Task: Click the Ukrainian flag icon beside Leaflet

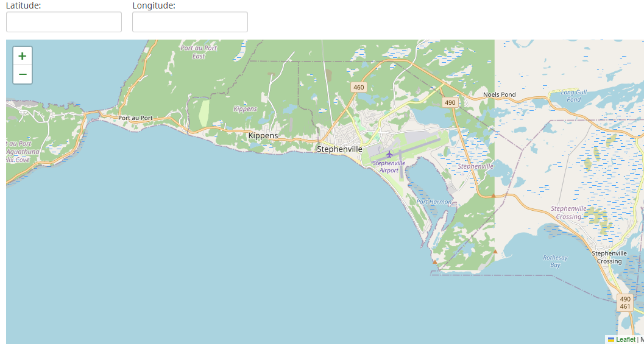Action: coord(611,340)
